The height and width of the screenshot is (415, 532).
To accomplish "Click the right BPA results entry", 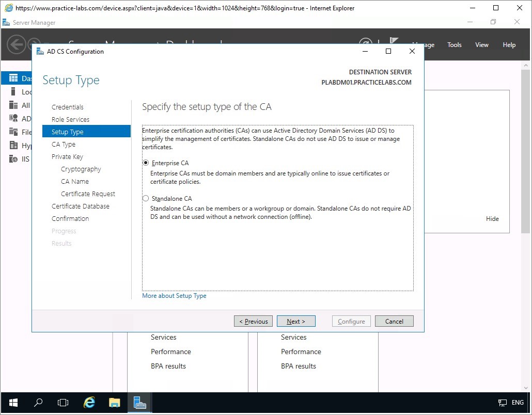I will tap(298, 366).
